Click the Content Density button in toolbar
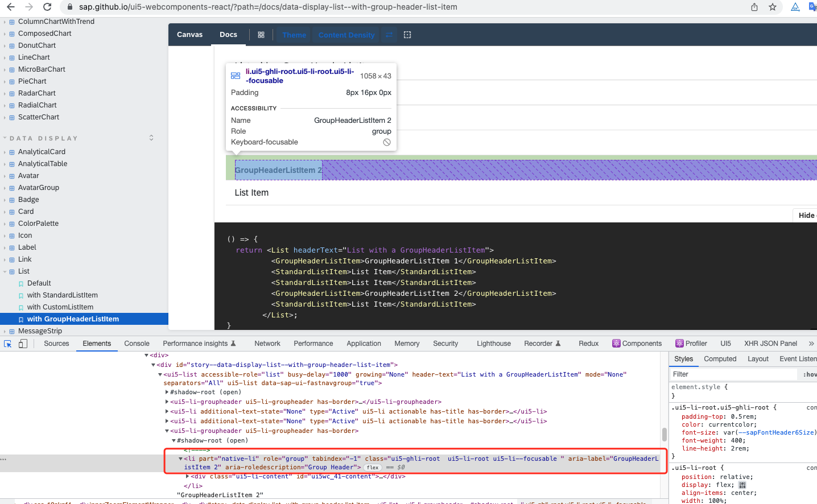817x504 pixels. pyautogui.click(x=345, y=35)
